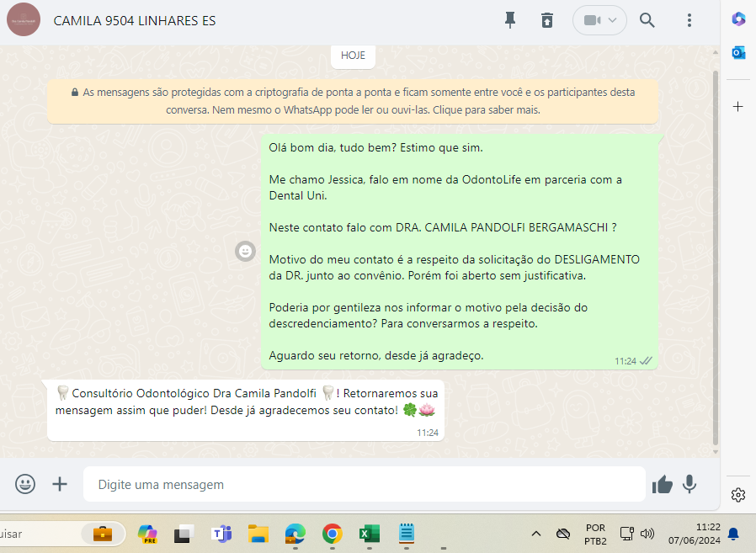Attach a file with the plus icon

pos(60,484)
